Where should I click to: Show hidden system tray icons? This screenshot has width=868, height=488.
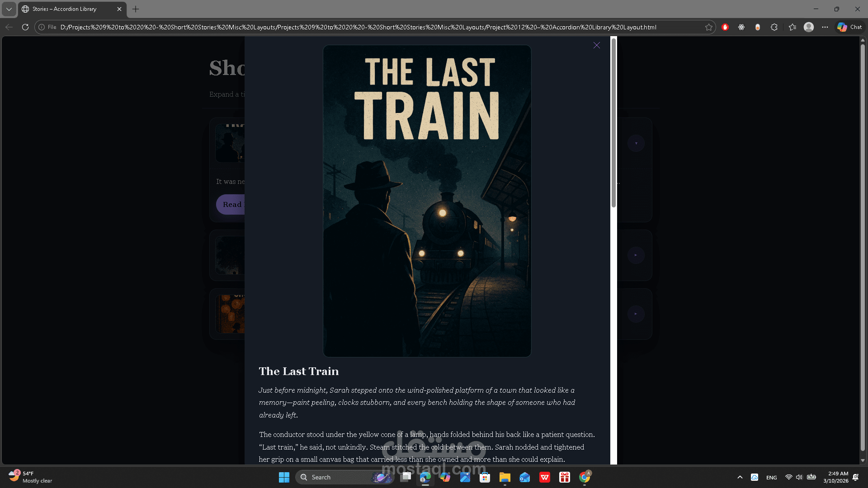[x=740, y=477]
